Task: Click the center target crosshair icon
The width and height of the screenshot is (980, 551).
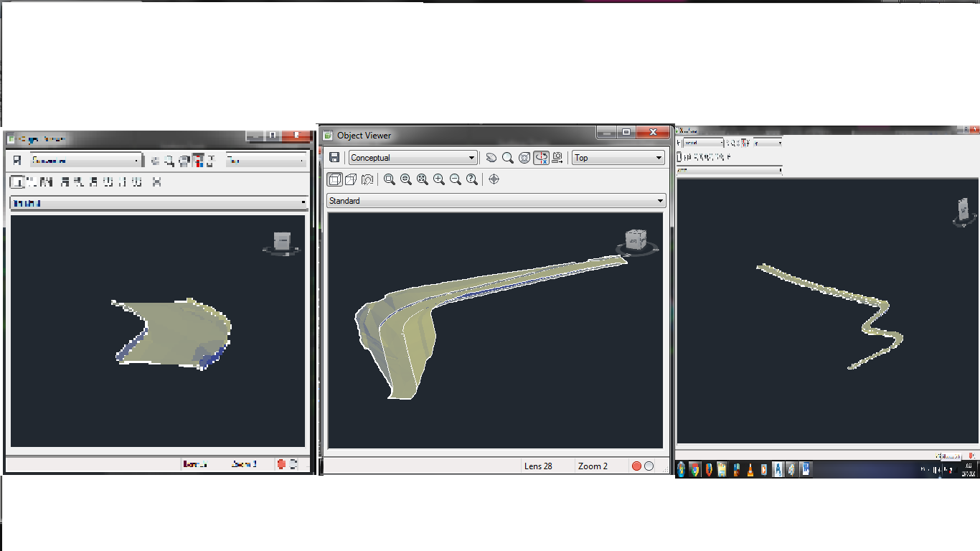Action: click(493, 179)
